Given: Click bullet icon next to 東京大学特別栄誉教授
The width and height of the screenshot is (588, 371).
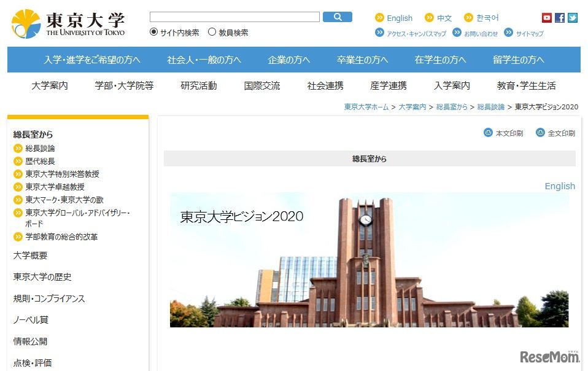Looking at the screenshot, I should pos(18,174).
